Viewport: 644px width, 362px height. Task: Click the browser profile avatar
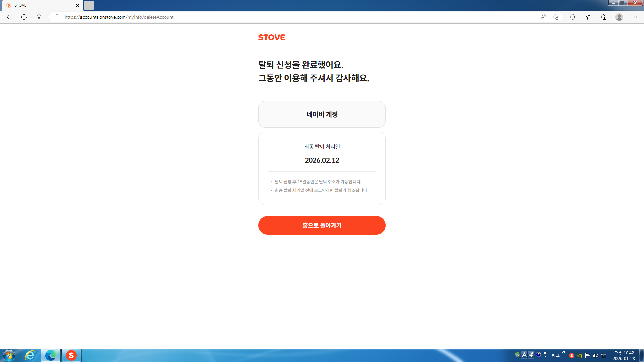pos(619,17)
